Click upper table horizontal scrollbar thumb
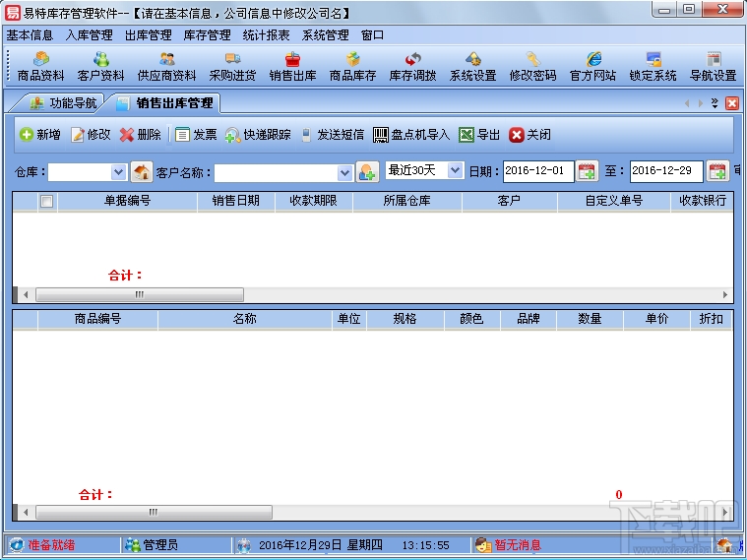747x560 pixels. pyautogui.click(x=140, y=295)
